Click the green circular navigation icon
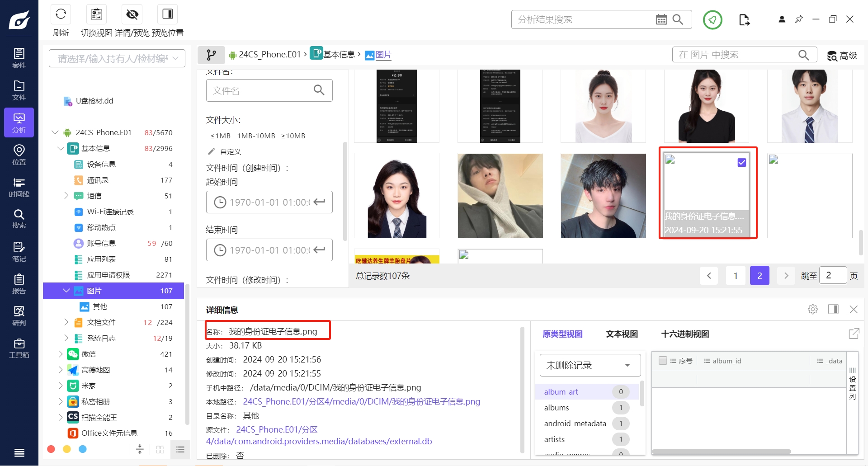Screen dimensions: 868x466 (712, 20)
